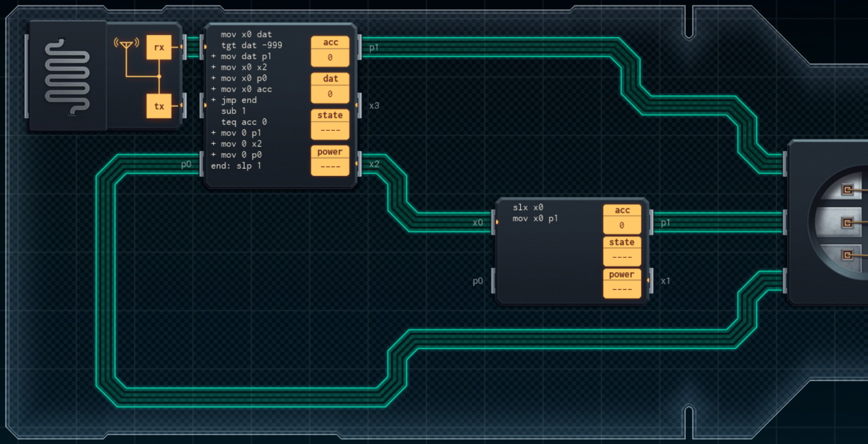Click top square connector on right component
Image resolution: width=868 pixels, height=444 pixels.
847,190
